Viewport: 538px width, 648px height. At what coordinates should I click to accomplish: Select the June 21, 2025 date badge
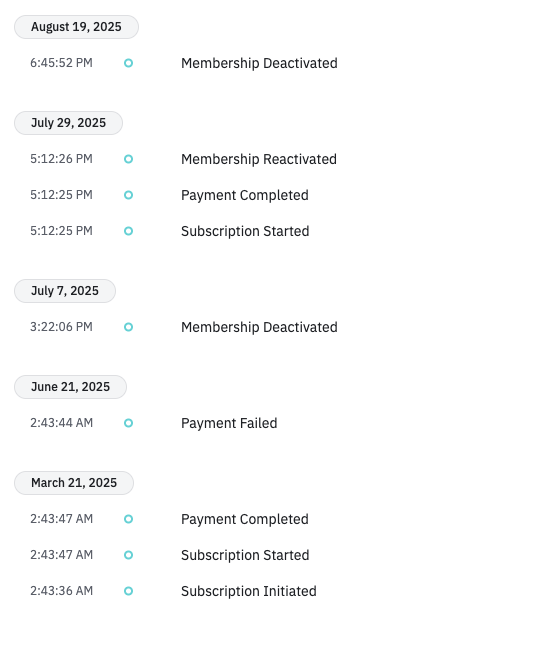coord(71,387)
